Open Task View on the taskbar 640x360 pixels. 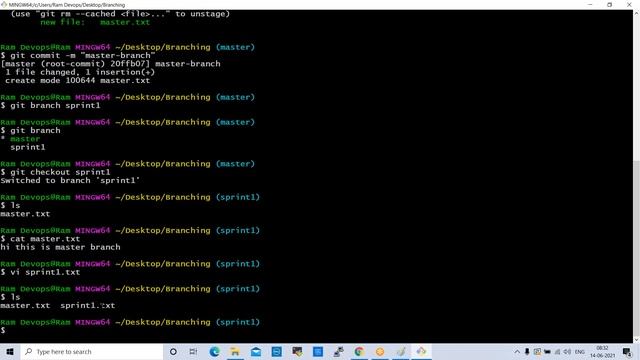[193, 351]
